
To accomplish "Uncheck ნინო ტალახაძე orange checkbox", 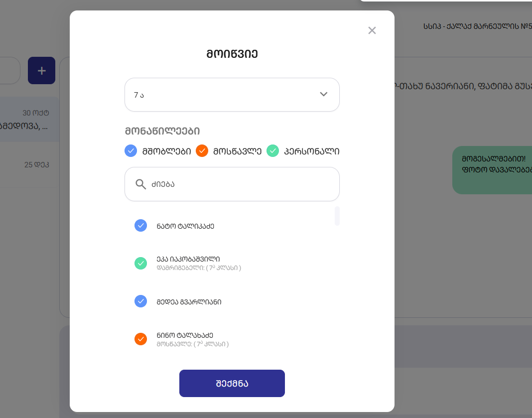I will point(141,339).
